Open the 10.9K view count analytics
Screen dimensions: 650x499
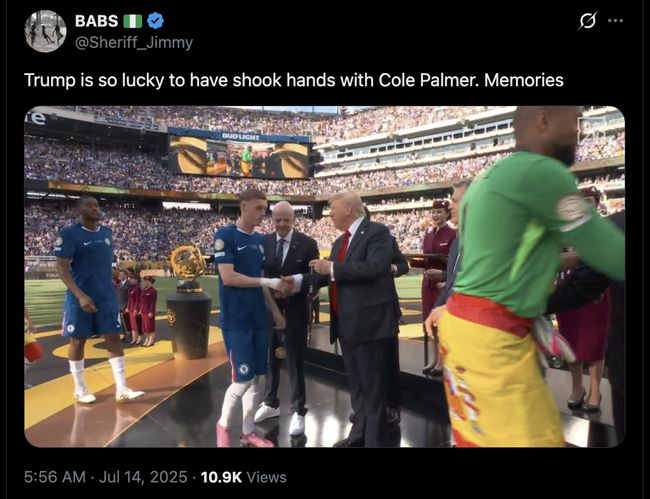click(x=221, y=477)
